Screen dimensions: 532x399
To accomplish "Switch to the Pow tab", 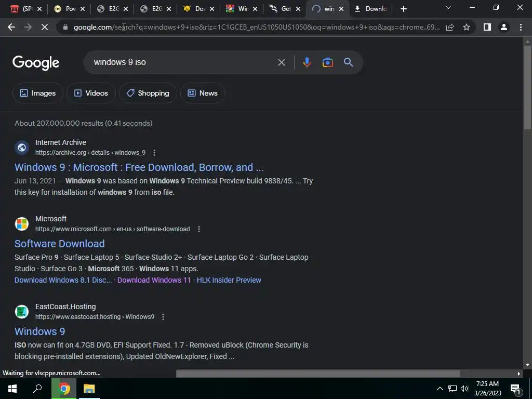I will click(70, 9).
